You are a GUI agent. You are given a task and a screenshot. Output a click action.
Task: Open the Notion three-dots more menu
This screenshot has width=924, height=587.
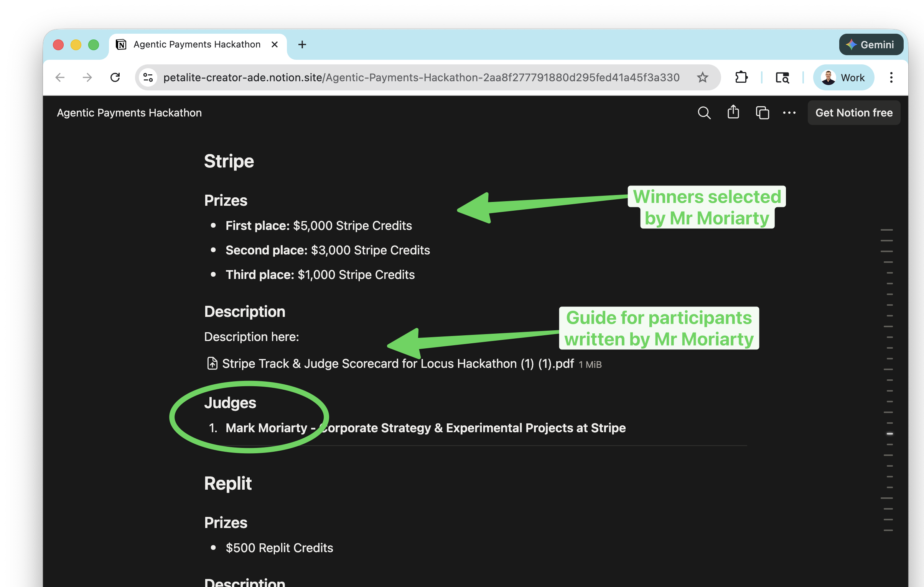(789, 113)
